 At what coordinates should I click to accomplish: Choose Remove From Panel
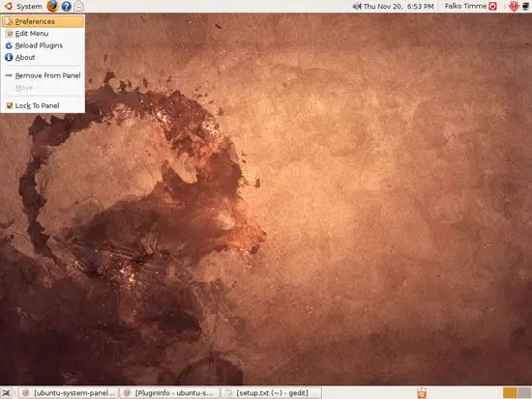coord(43,75)
